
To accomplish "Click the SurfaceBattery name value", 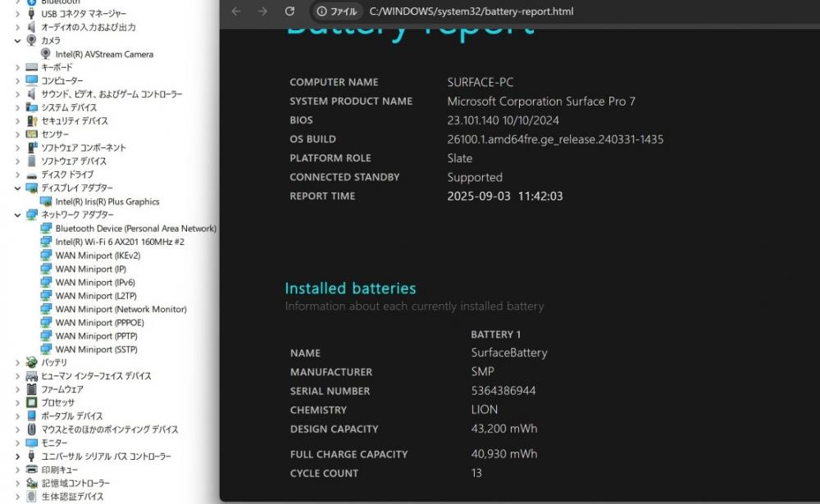I will coord(509,353).
